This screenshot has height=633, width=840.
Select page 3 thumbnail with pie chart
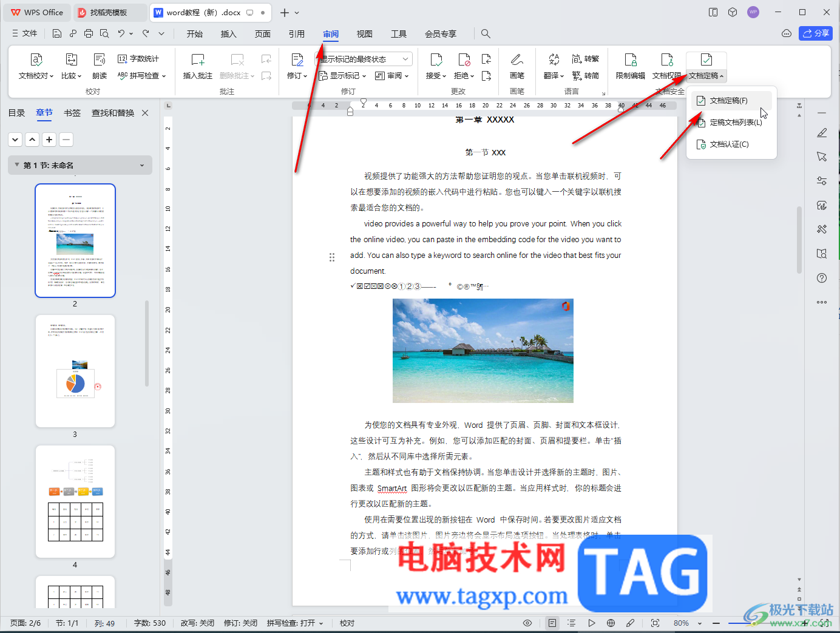[x=75, y=371]
